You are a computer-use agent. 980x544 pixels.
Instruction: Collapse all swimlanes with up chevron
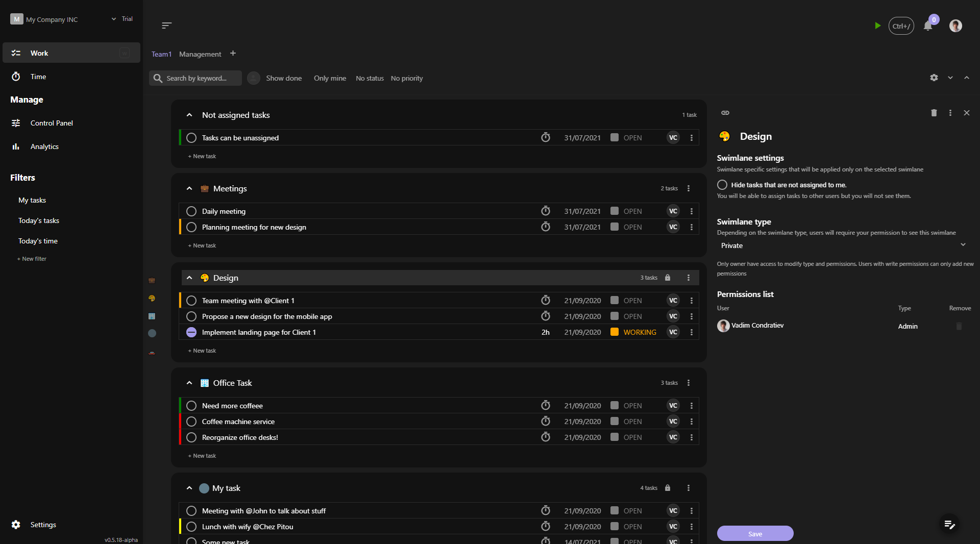[967, 78]
